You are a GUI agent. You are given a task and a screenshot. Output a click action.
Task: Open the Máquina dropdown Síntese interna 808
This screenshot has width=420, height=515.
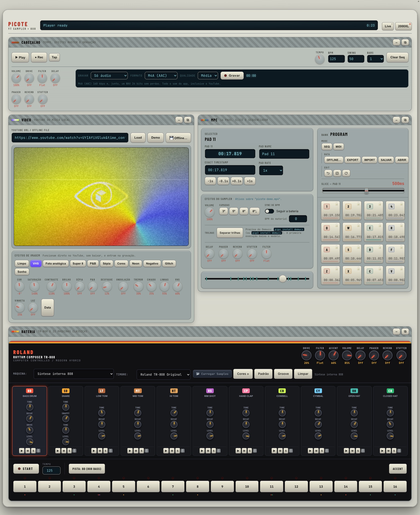click(x=73, y=374)
